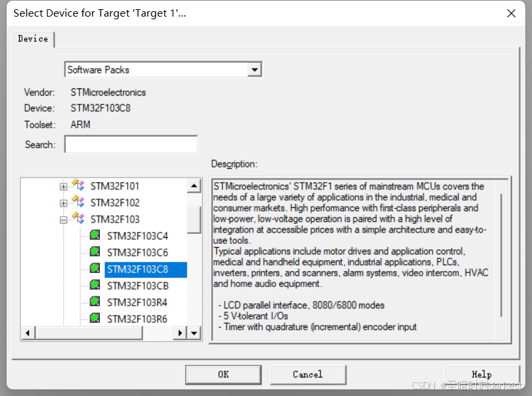Click the Description box vertical scrollbar
The width and height of the screenshot is (532, 396).
[x=501, y=255]
